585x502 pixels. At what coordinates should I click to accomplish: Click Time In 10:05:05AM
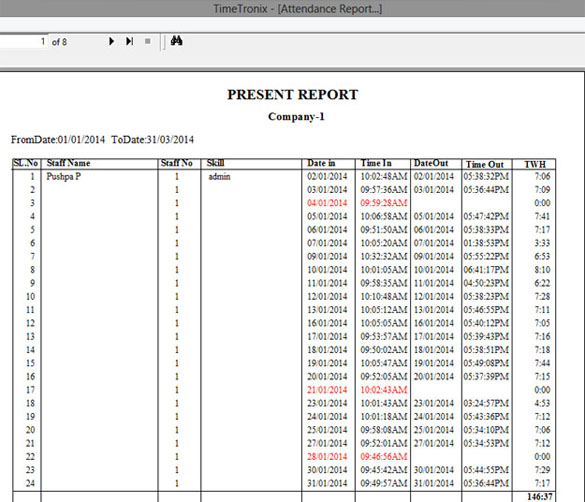point(384,323)
